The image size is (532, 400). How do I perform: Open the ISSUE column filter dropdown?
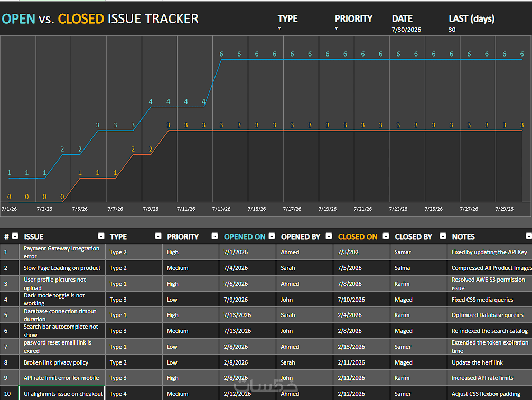point(101,236)
